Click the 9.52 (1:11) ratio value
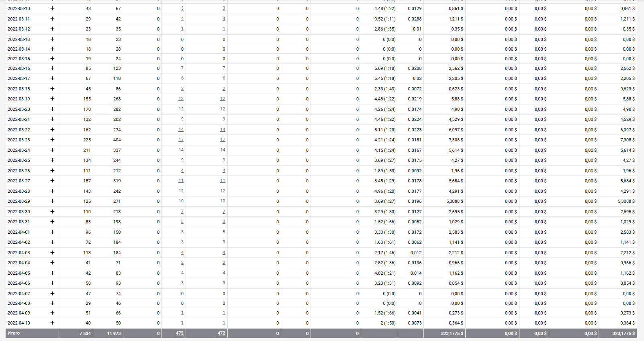 pos(385,19)
